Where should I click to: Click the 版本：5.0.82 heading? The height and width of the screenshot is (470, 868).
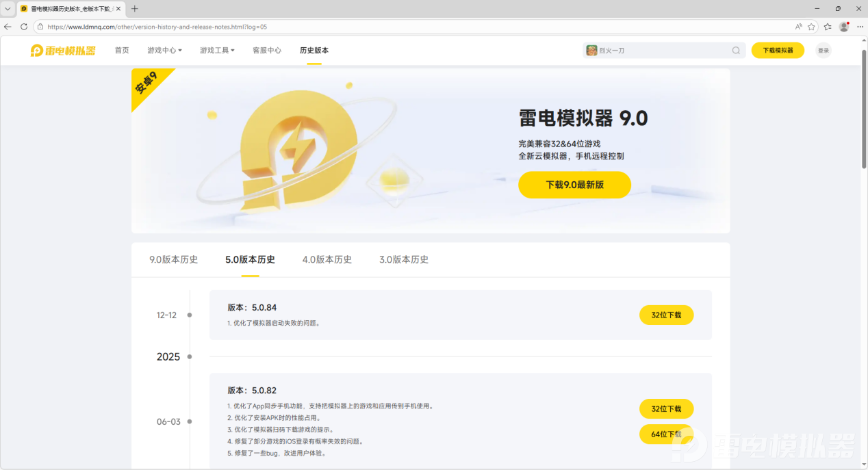(252, 391)
